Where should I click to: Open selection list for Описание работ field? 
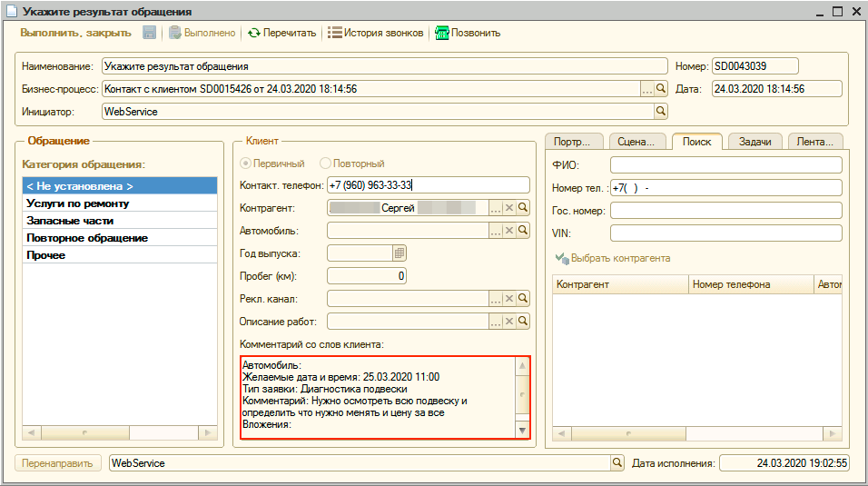(496, 322)
